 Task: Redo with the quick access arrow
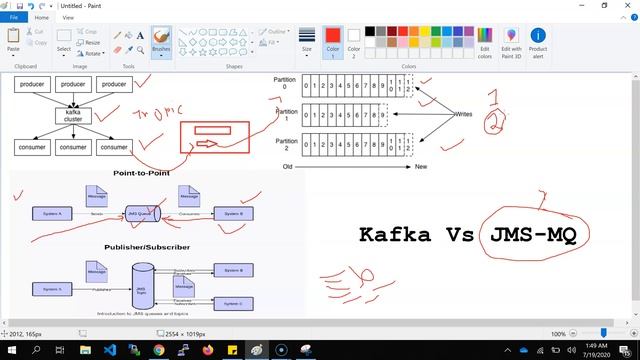pyautogui.click(x=42, y=6)
